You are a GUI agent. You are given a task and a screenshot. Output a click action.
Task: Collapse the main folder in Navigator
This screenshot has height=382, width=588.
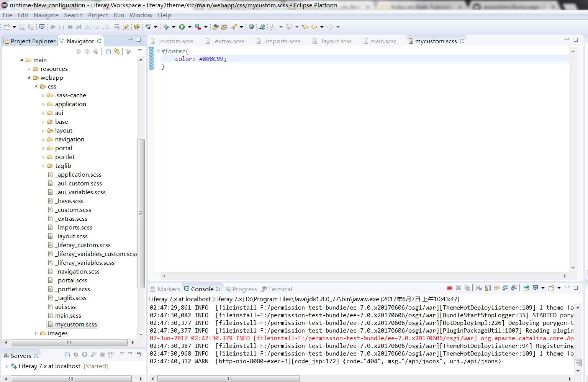21,60
